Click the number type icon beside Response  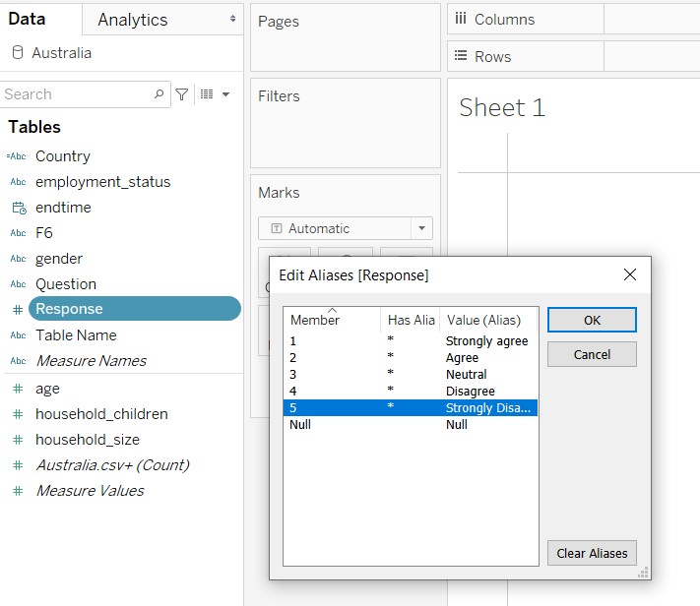coord(18,309)
